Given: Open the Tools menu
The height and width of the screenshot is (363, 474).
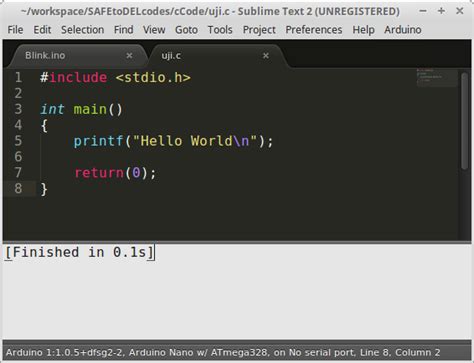Looking at the screenshot, I should tap(220, 30).
